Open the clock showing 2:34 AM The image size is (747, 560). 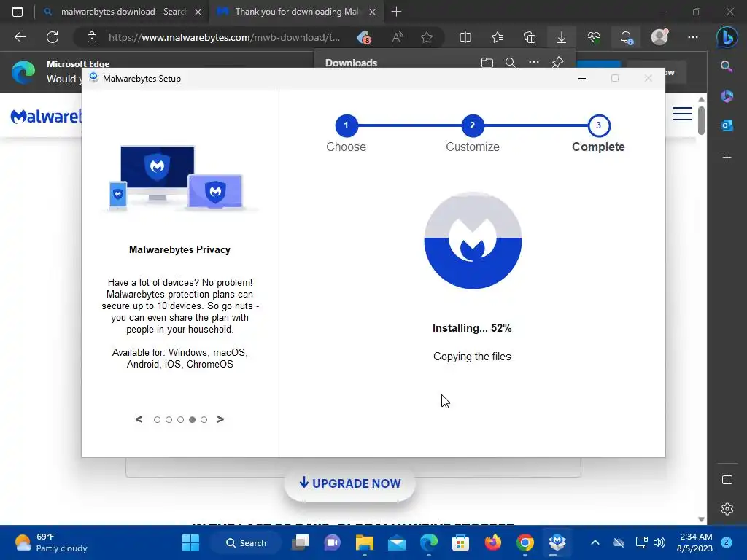695,542
